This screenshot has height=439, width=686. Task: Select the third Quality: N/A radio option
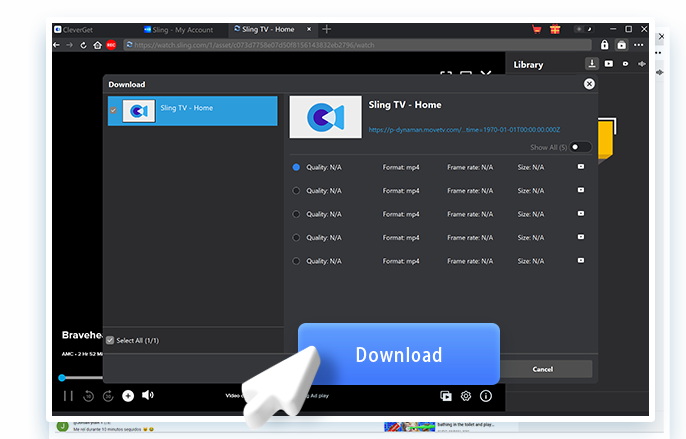[296, 214]
